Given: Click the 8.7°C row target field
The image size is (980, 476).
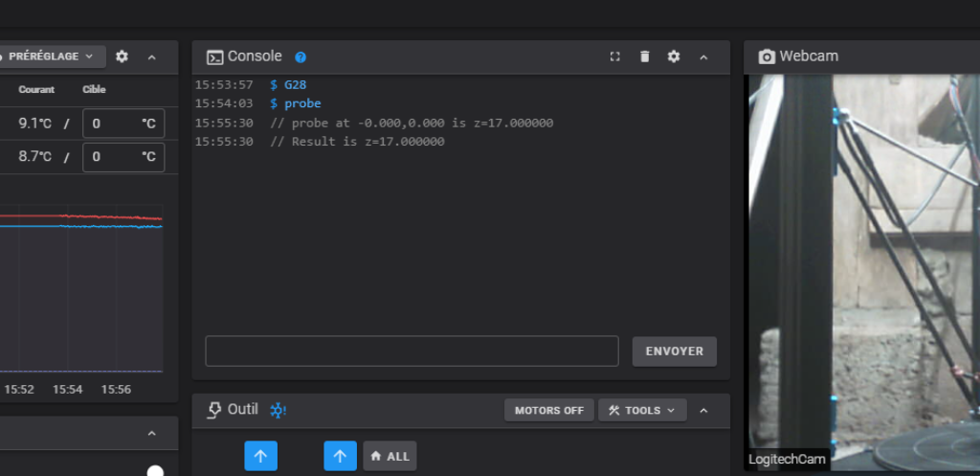Looking at the screenshot, I should click(123, 156).
